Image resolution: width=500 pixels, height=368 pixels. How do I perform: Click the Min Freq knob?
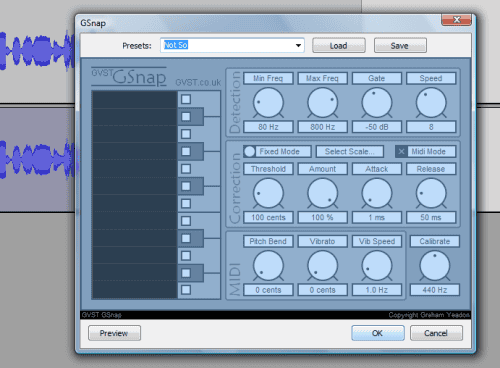click(x=268, y=103)
